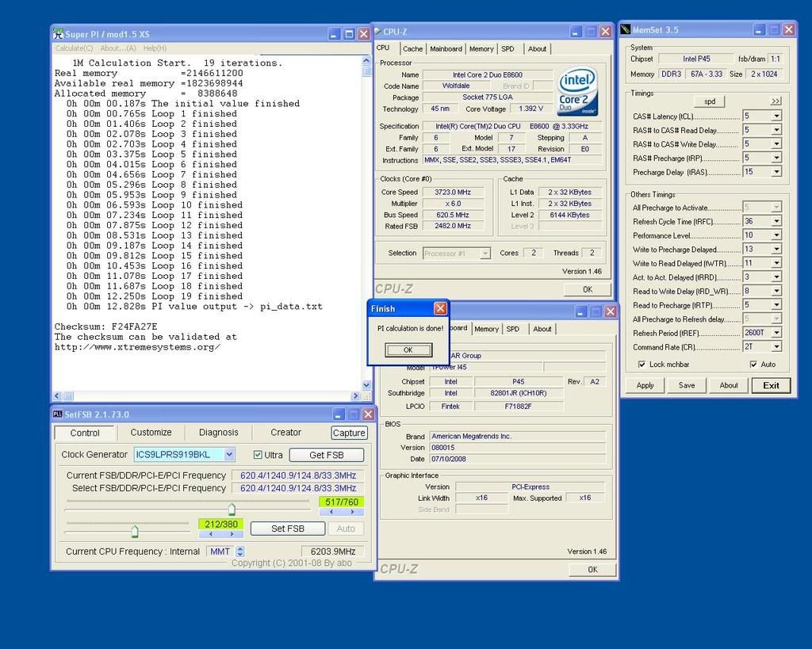Minimize the SetFSB window

(338, 414)
